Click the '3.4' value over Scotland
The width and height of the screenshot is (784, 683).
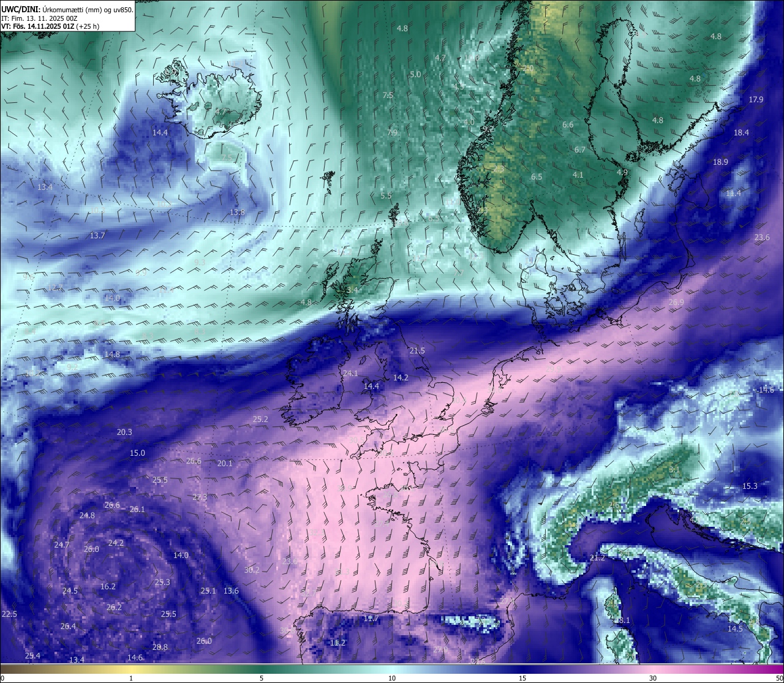point(352,290)
